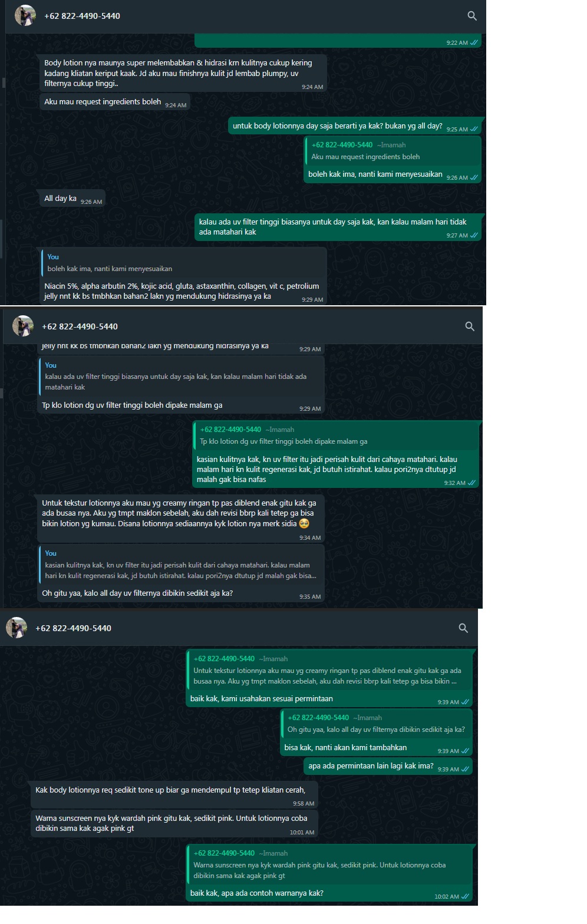This screenshot has height=924, width=587.
Task: Open the contact profile picture in the top header
Action: coord(25,16)
